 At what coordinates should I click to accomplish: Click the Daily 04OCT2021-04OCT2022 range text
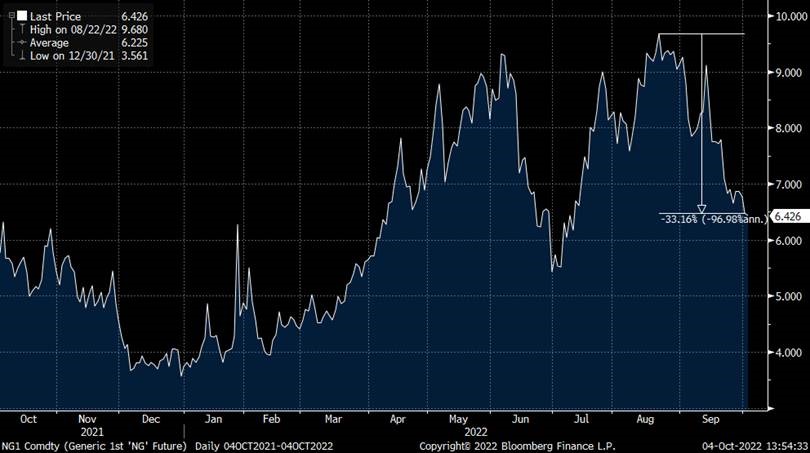click(x=264, y=445)
